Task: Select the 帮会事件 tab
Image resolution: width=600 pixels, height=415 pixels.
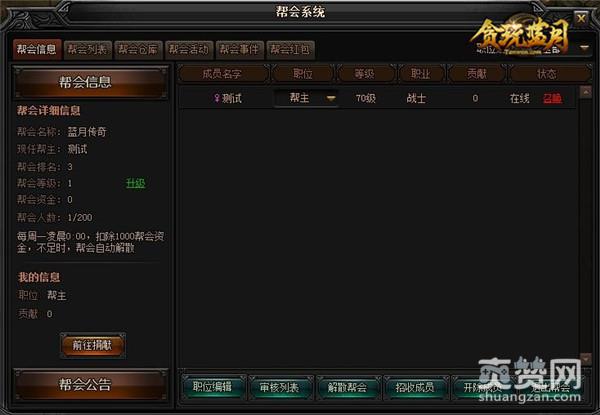Action: [x=240, y=50]
